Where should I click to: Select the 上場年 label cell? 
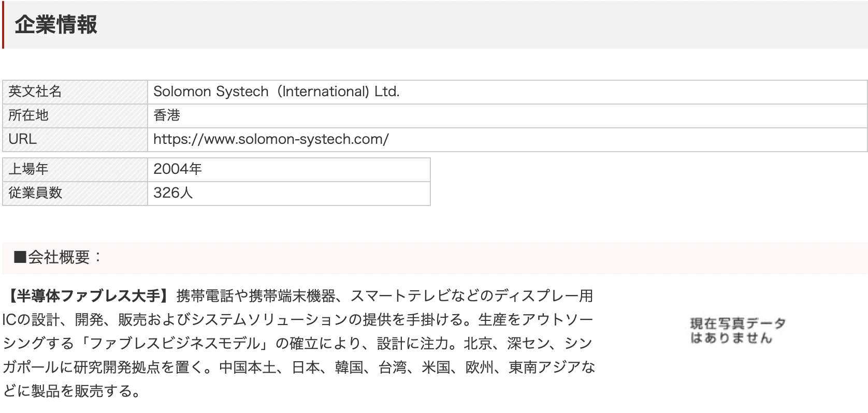(75, 170)
